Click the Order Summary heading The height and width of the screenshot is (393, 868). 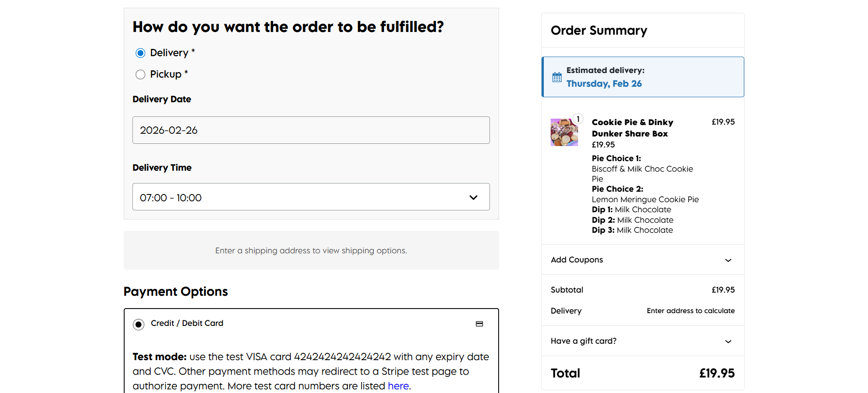(599, 31)
